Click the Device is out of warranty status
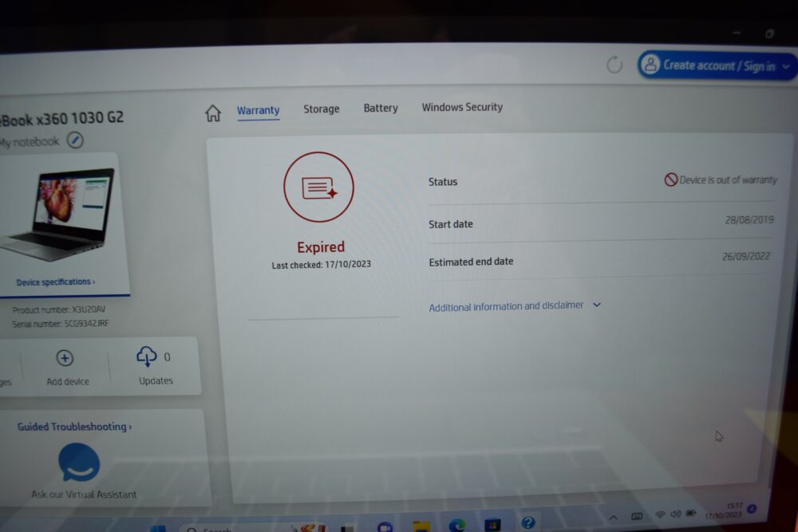 [x=721, y=179]
